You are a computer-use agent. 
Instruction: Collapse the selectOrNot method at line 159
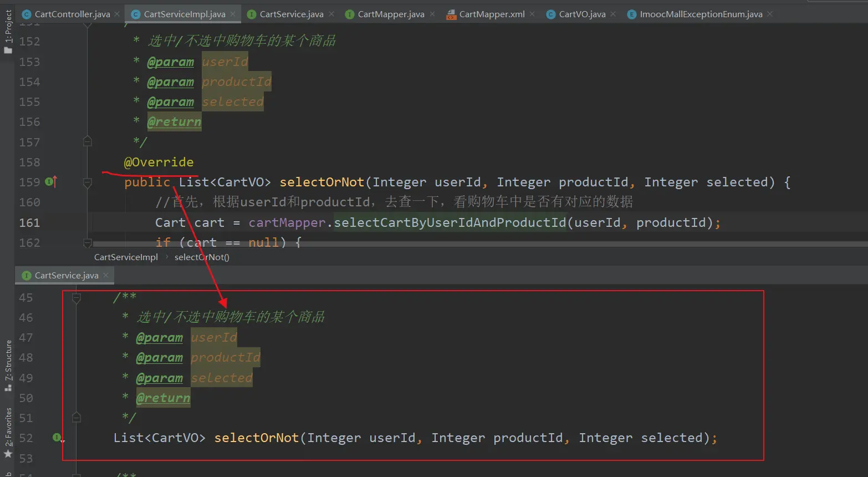coord(87,182)
